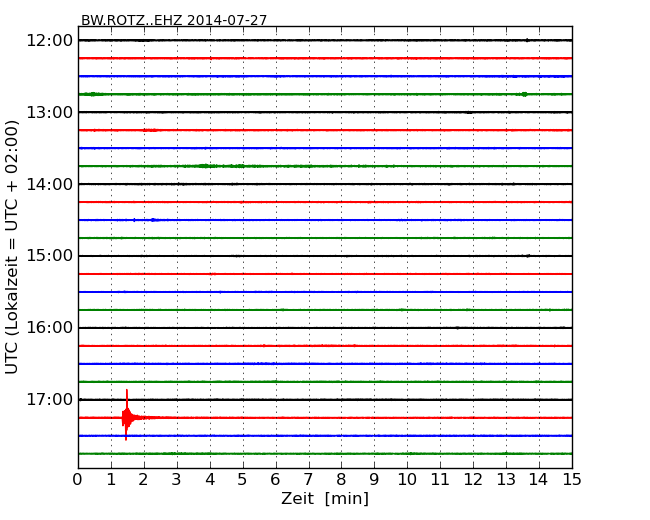The image size is (650, 520).
Task: Click the x-axis tick label 10
Action: pos(407,480)
